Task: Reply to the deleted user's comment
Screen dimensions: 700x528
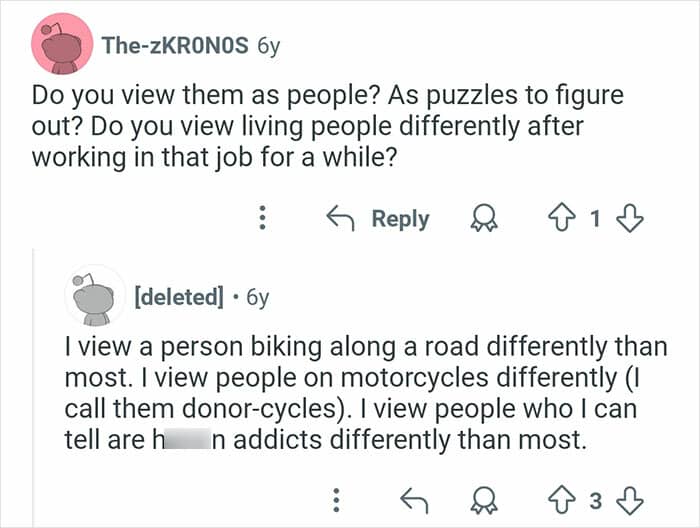Action: click(x=411, y=495)
